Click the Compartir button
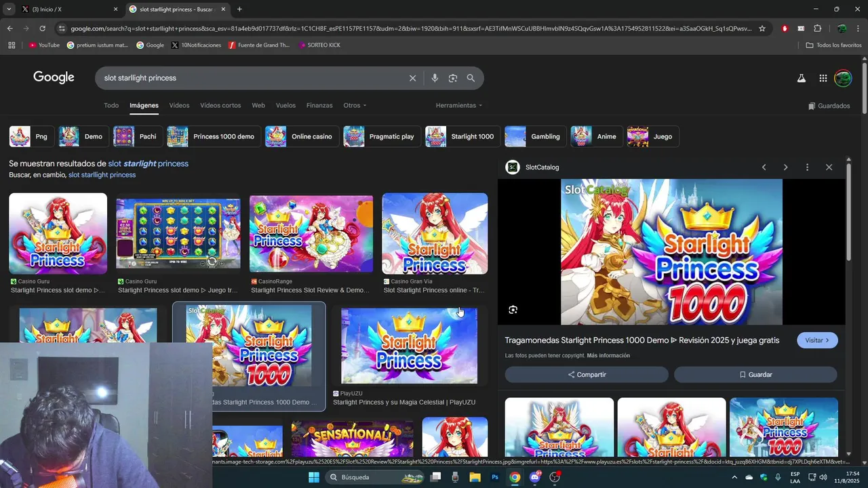Viewport: 868px width, 488px height. [x=587, y=375]
